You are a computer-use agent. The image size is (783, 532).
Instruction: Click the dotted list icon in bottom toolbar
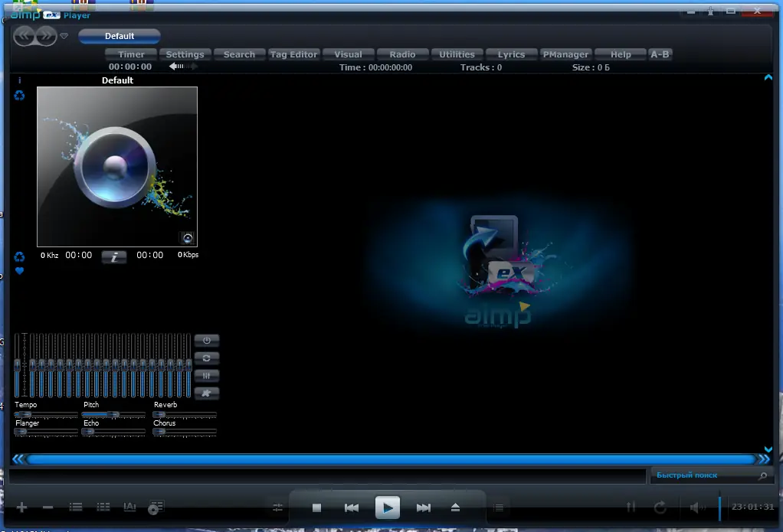[103, 507]
